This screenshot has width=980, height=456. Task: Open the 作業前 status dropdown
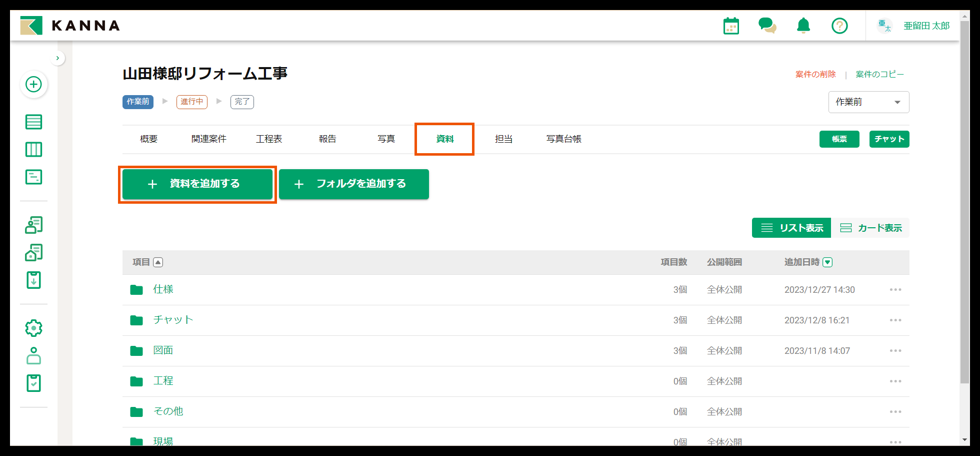pos(868,102)
